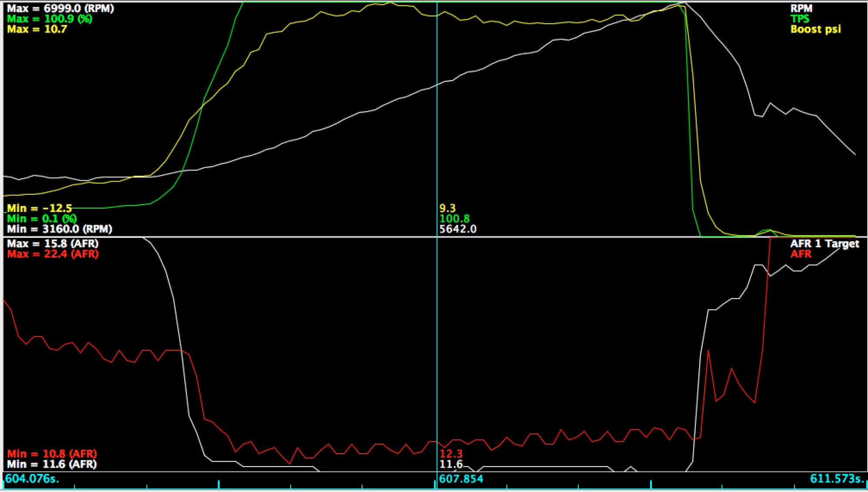Click the Max = 100.9 (%) readout
868x492 pixels.
(50, 19)
